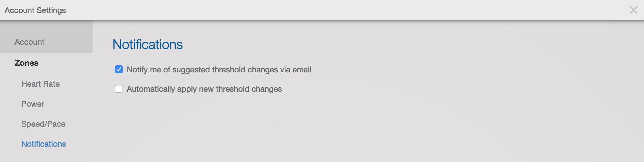Select the Zones sidebar heading

click(26, 63)
